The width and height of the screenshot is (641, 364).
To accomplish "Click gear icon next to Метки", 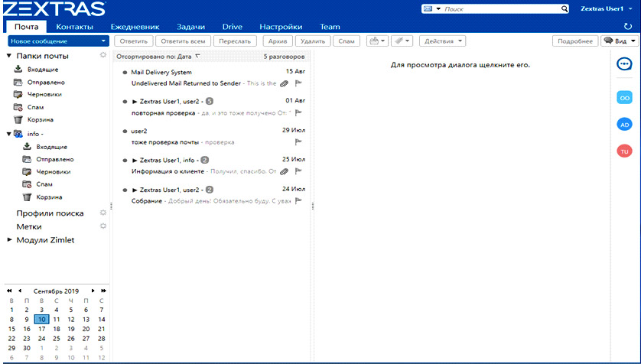I will (103, 226).
